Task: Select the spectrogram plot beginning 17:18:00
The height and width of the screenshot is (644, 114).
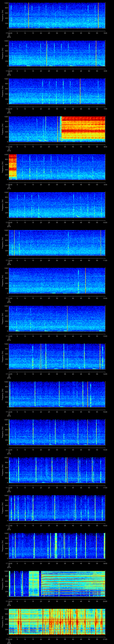Action: [x=57, y=546]
